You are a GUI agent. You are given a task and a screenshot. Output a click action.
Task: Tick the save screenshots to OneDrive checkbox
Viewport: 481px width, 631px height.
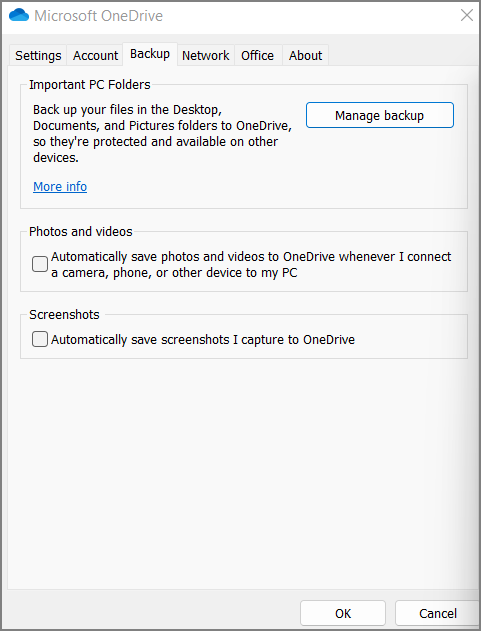pos(40,339)
